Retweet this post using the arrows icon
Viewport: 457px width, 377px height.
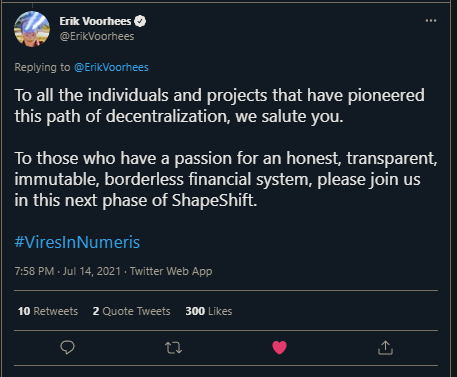173,348
